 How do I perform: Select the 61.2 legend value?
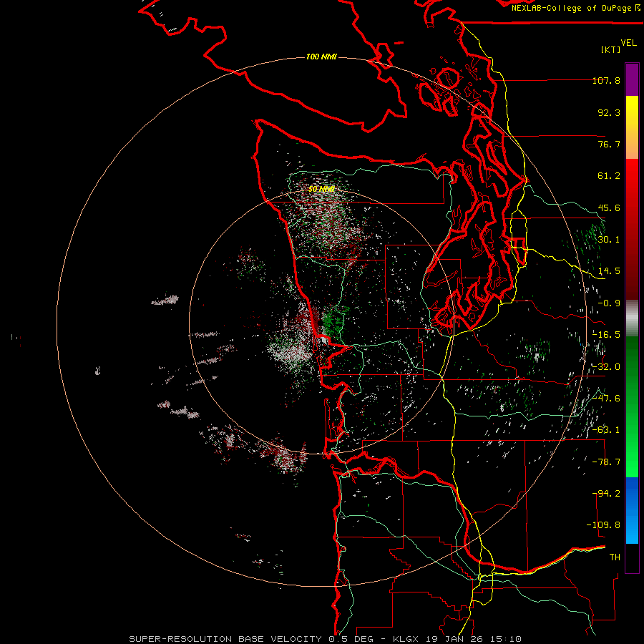point(609,176)
